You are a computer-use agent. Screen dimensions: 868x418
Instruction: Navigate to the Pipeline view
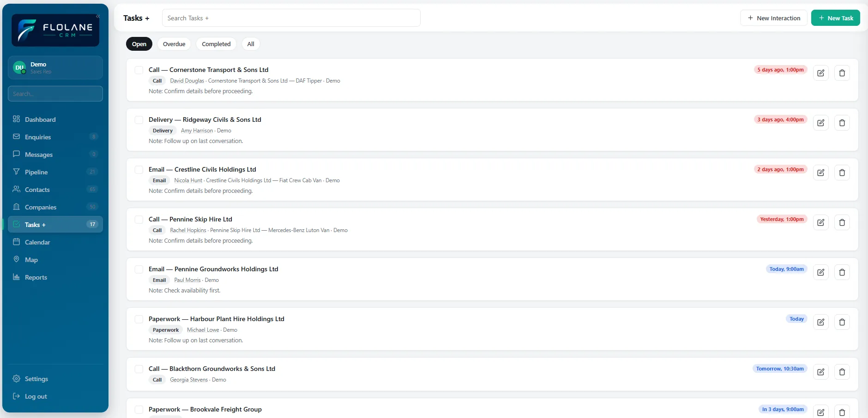(55, 172)
